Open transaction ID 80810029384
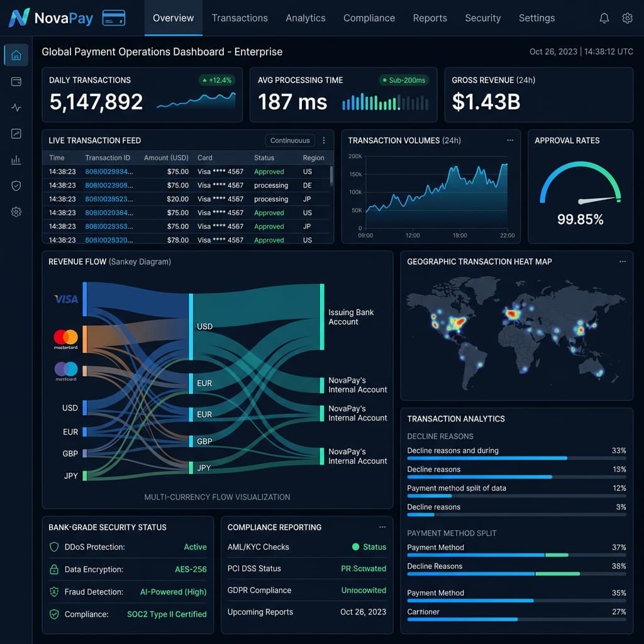644x644 pixels. point(109,213)
